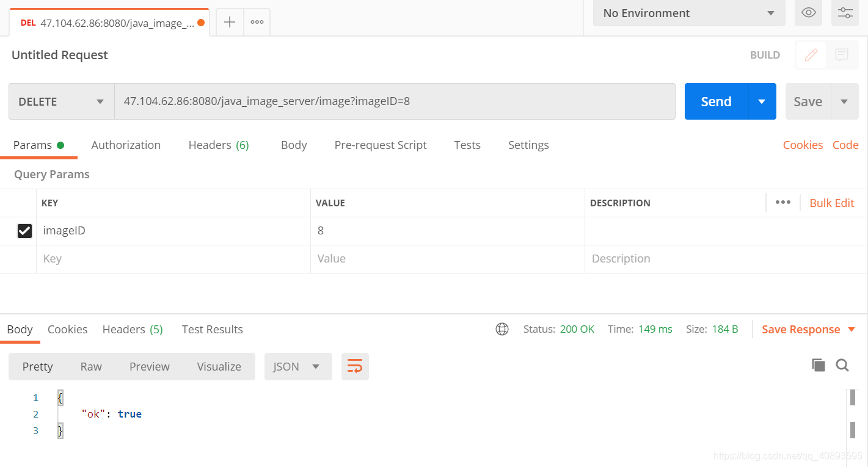This screenshot has height=467, width=868.
Task: Open the Cookies link
Action: 803,145
